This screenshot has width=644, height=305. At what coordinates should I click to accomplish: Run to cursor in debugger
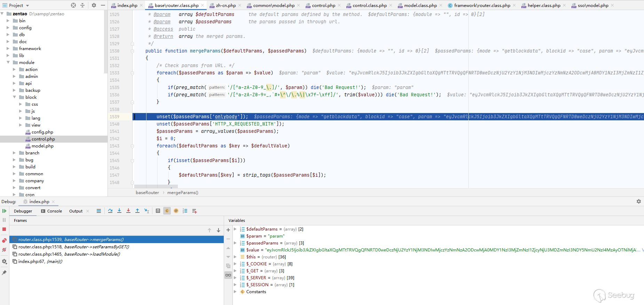[x=146, y=211]
